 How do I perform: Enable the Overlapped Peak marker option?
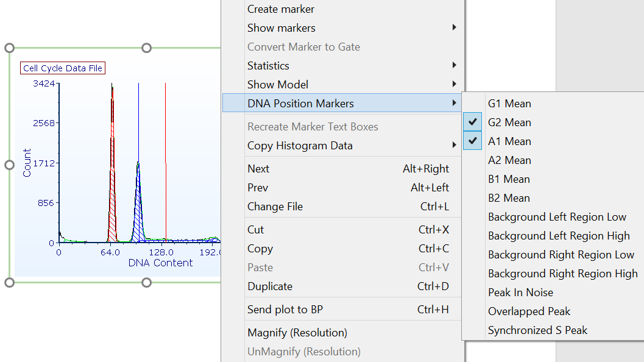pos(529,311)
